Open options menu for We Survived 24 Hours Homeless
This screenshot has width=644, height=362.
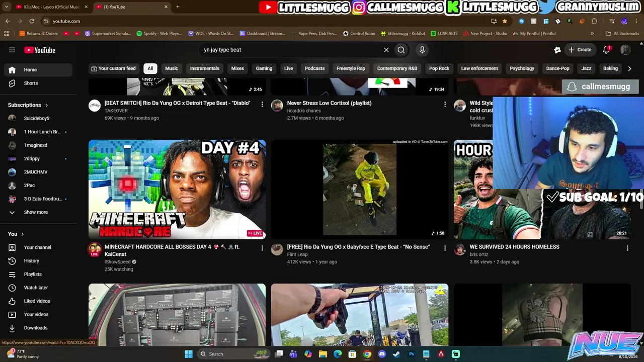tap(627, 248)
